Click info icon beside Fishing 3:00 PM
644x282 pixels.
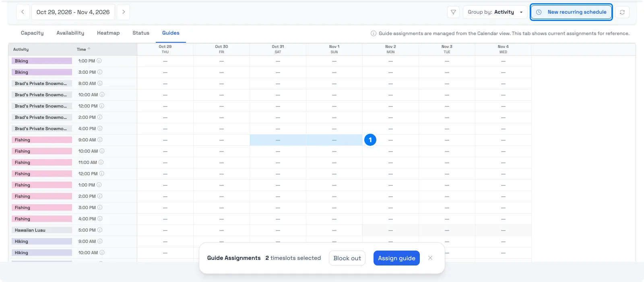(100, 207)
